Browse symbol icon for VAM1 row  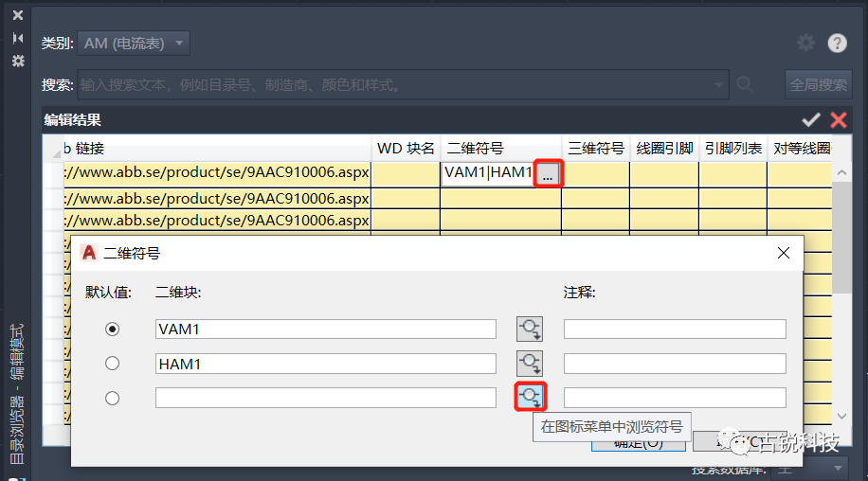pos(529,329)
